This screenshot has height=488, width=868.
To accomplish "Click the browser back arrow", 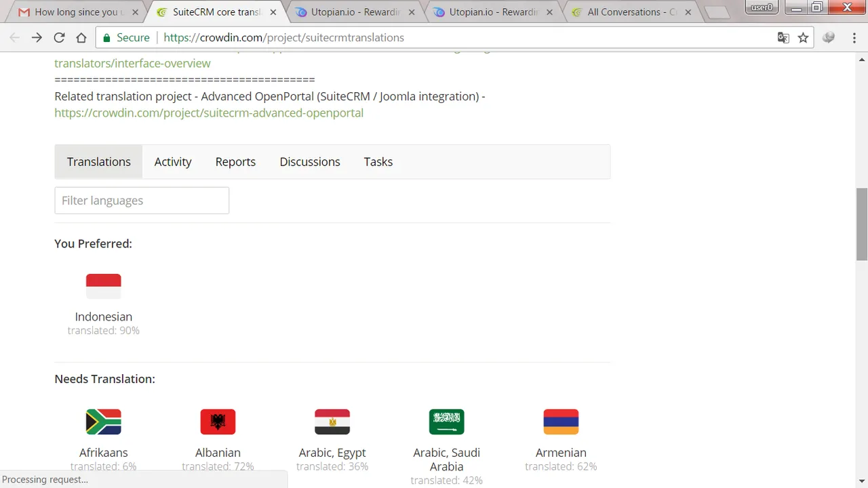I will click(x=15, y=38).
